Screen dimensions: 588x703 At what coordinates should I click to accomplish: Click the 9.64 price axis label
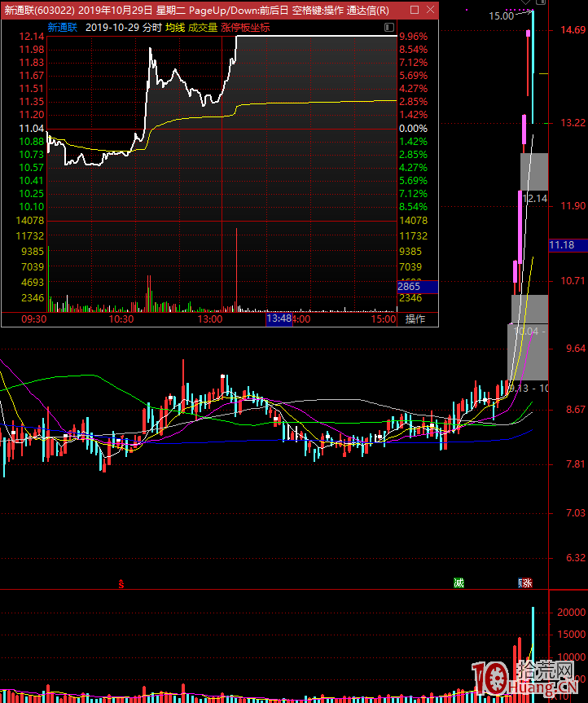pos(576,349)
